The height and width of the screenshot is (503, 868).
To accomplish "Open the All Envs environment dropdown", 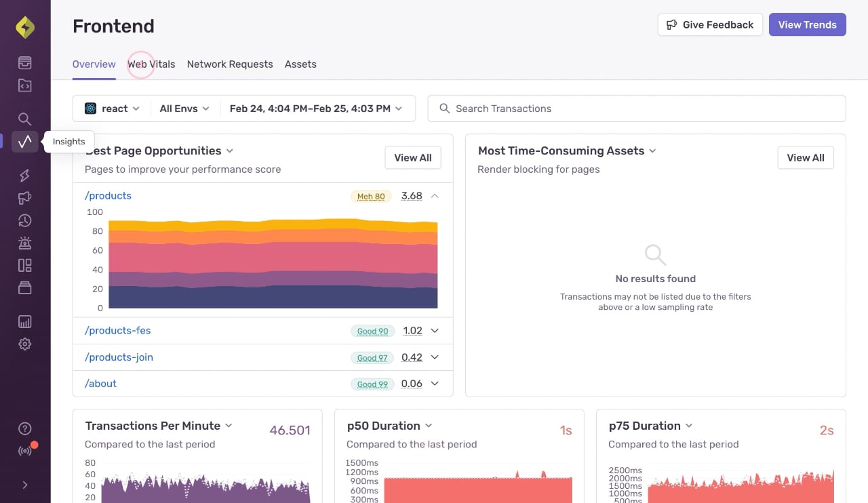I will coord(184,108).
